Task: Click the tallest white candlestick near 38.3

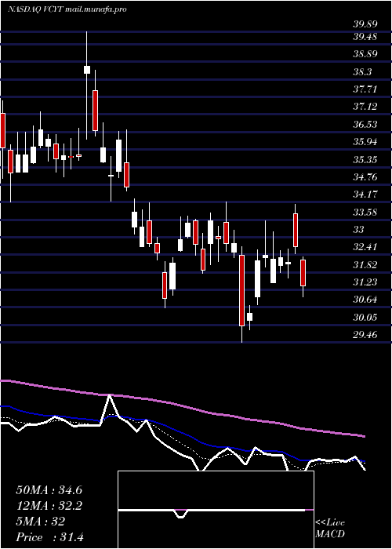Action: click(87, 70)
